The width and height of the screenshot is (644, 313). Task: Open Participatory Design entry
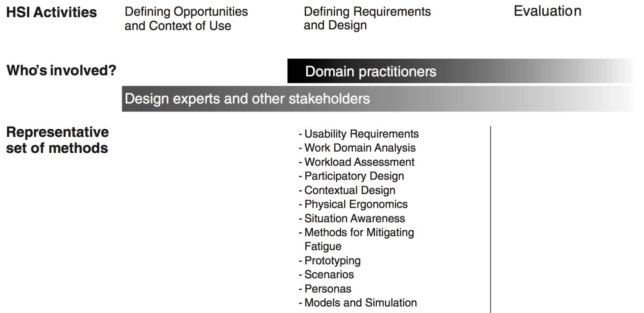pyautogui.click(x=351, y=176)
